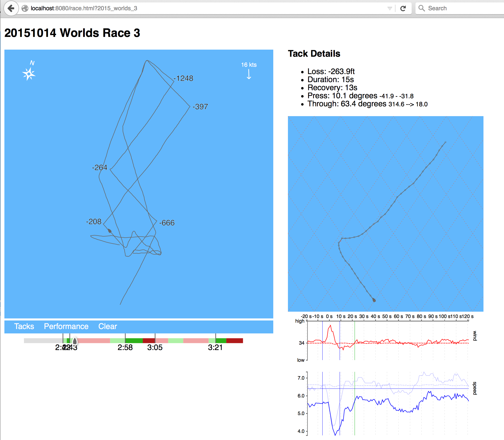The width and height of the screenshot is (504, 440).
Task: Select the -666 tack label on the map
Action: pyautogui.click(x=167, y=223)
